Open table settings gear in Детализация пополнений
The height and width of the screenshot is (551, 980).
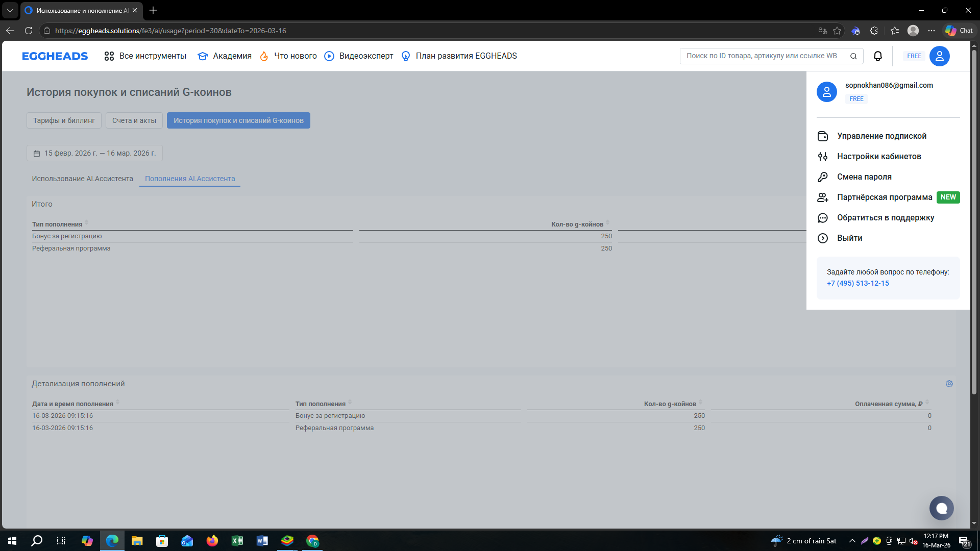(949, 384)
